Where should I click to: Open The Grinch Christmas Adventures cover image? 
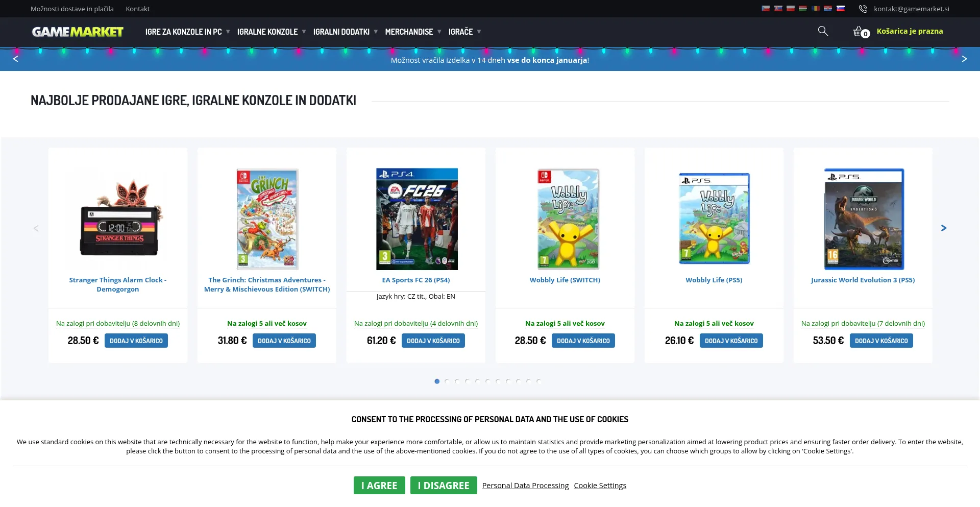click(267, 219)
